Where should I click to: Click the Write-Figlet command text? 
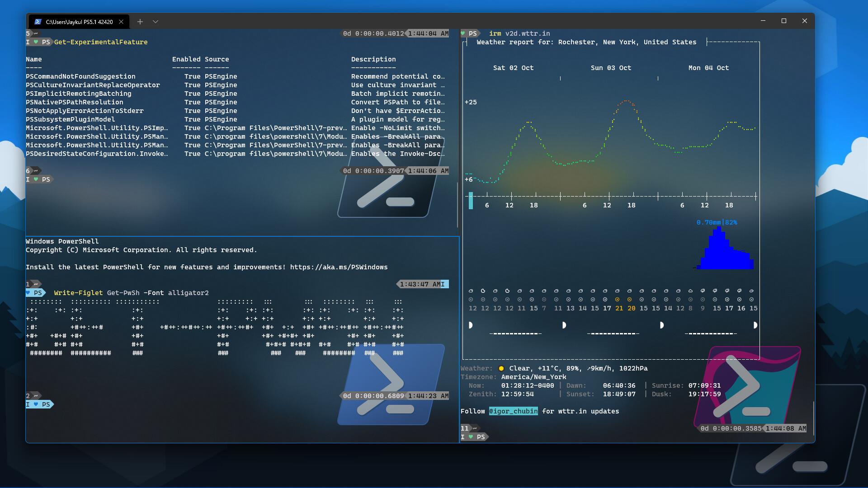(78, 293)
